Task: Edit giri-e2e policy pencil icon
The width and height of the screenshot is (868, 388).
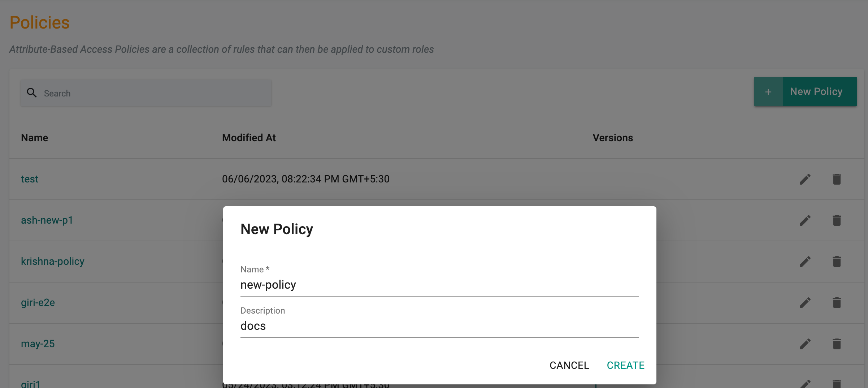Action: click(805, 303)
